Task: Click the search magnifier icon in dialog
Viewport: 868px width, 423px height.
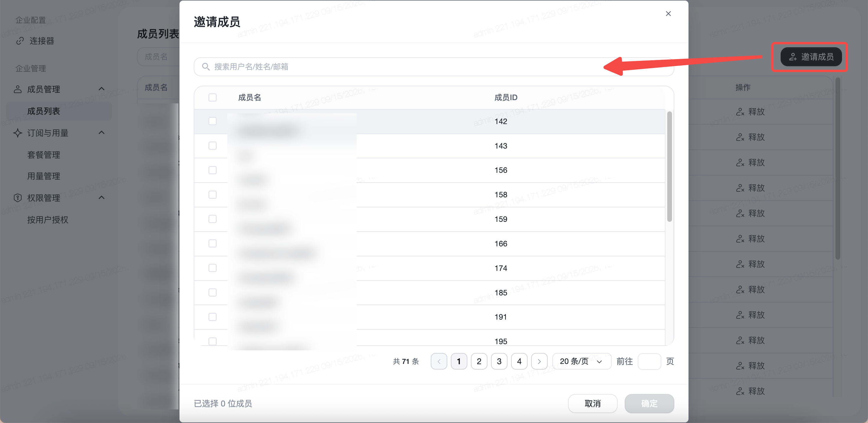Action: tap(205, 67)
